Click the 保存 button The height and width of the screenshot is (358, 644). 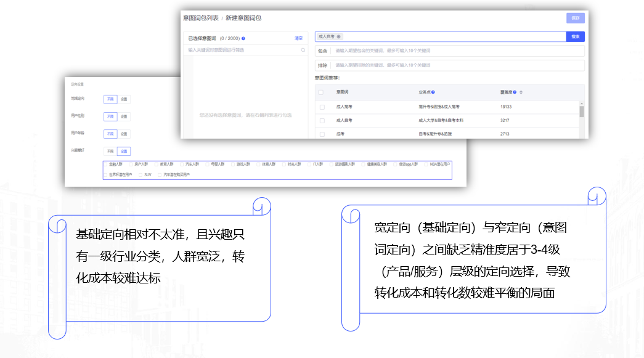click(x=575, y=18)
